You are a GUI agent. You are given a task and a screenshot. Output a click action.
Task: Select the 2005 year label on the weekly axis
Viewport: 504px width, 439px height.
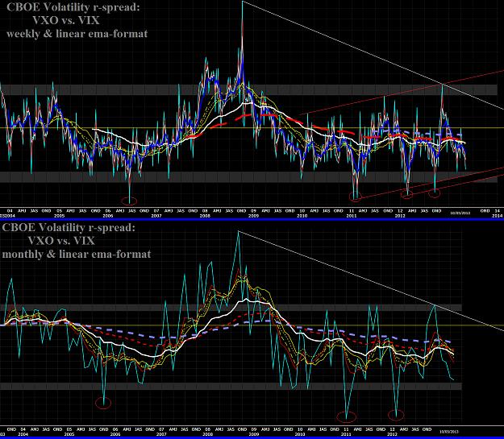(59, 216)
